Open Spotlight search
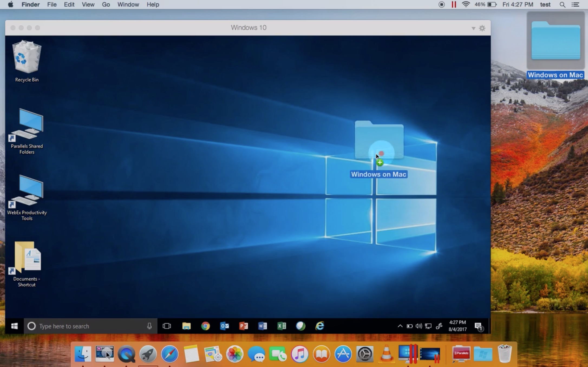 coord(562,5)
